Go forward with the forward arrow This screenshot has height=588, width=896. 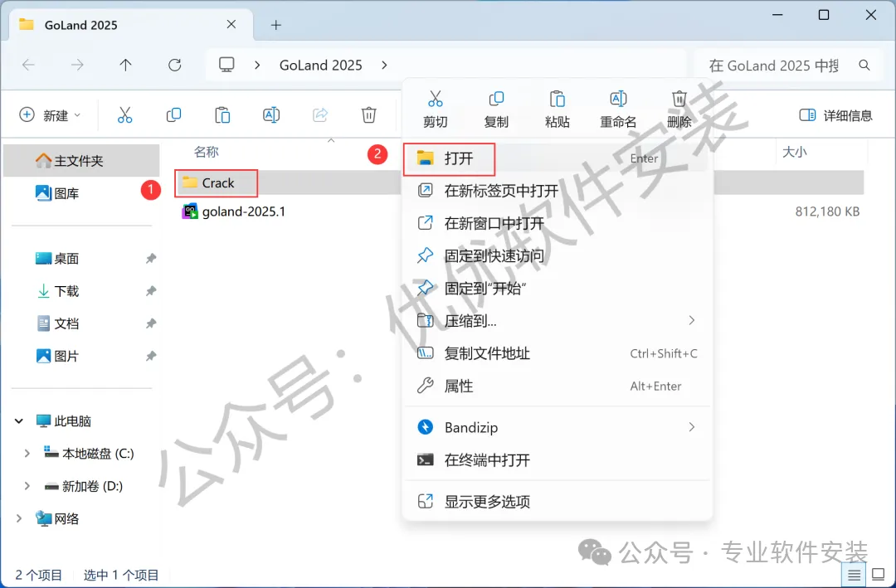(x=77, y=66)
